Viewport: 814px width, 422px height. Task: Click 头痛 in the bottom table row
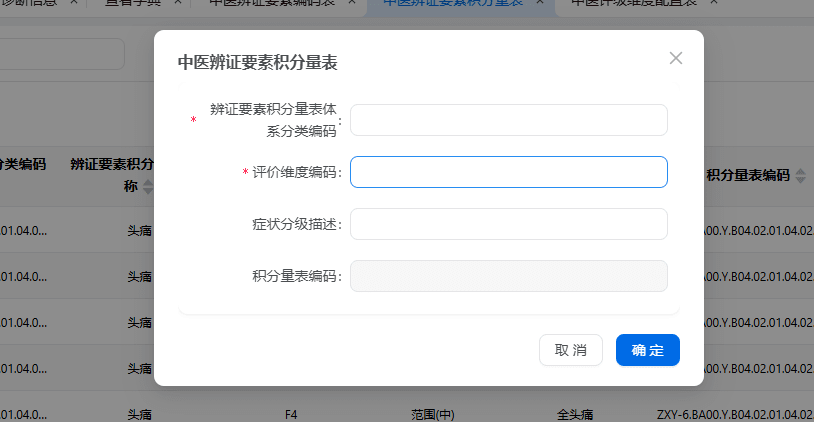point(140,415)
